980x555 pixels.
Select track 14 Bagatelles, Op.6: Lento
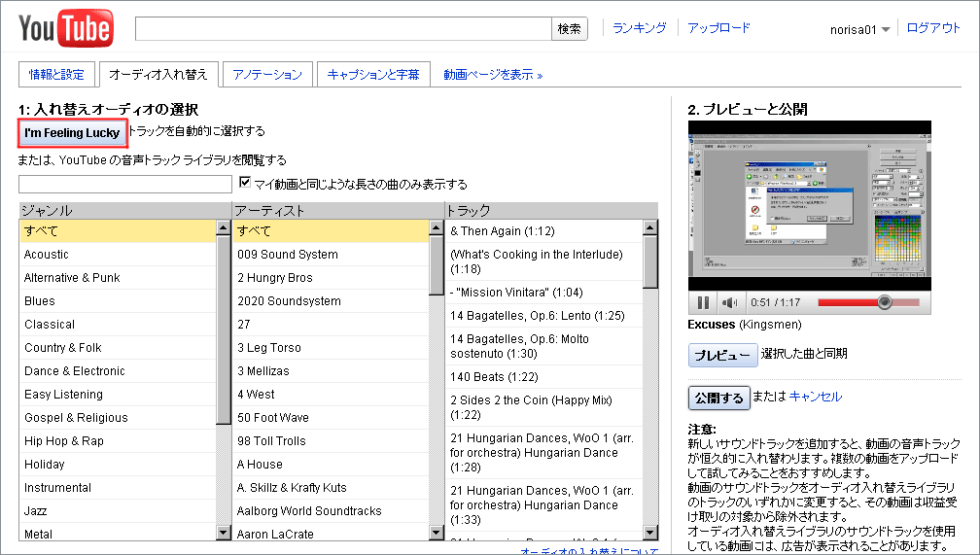tap(543, 316)
